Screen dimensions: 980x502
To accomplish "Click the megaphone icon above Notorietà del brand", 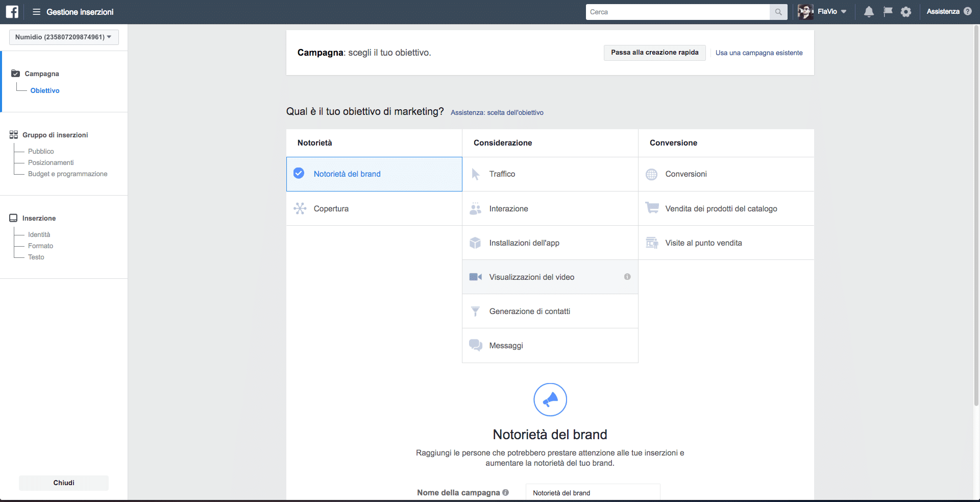I will pos(550,400).
